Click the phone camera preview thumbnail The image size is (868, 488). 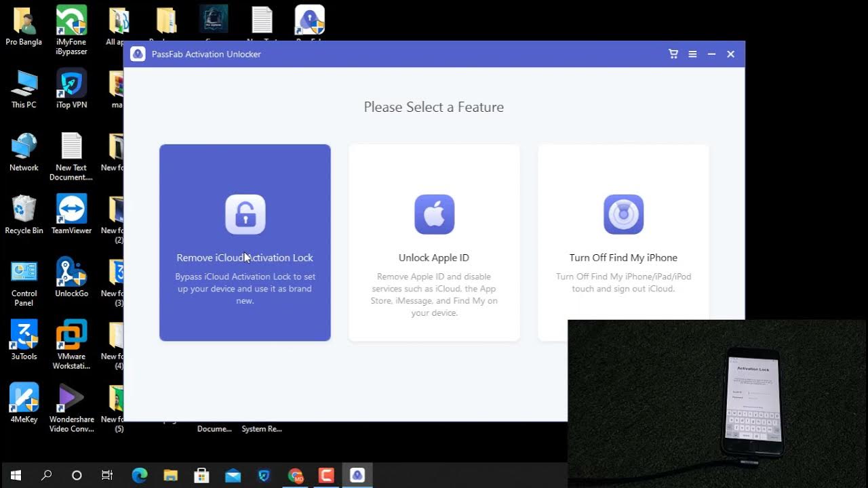pyautogui.click(x=717, y=403)
